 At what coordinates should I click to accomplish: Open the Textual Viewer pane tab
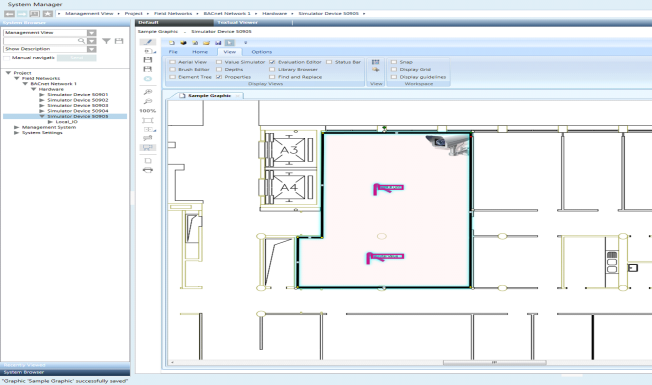(x=237, y=22)
